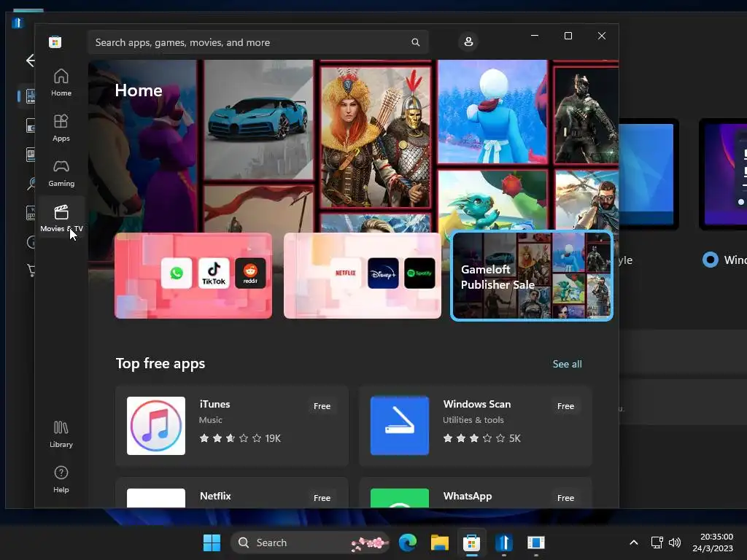Select the Win radio button in background window
This screenshot has width=747, height=560.
(710, 260)
